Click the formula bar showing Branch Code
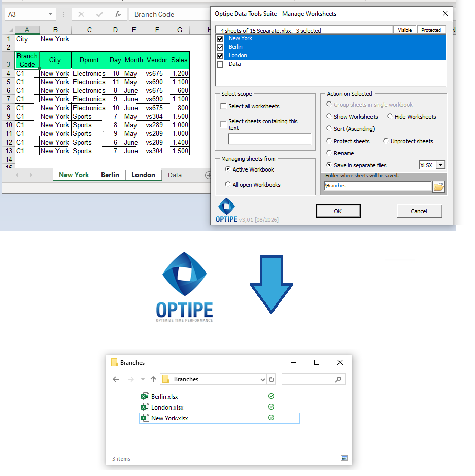 pos(169,14)
